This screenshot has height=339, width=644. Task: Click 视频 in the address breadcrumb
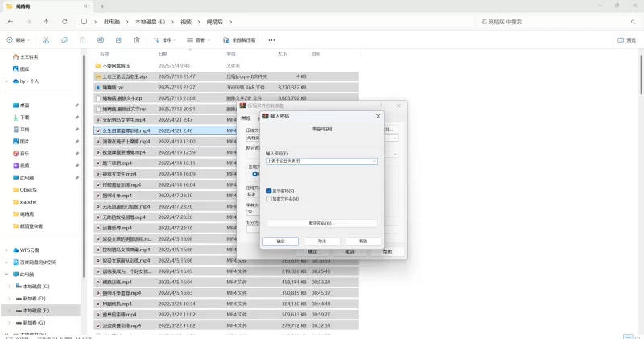[186, 22]
